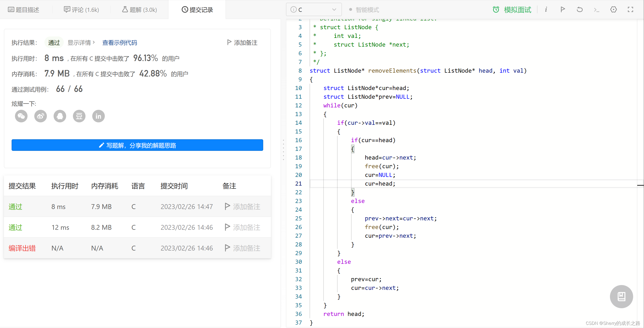644x328 pixels.
Task: Open the terminal console icon
Action: pos(596,10)
